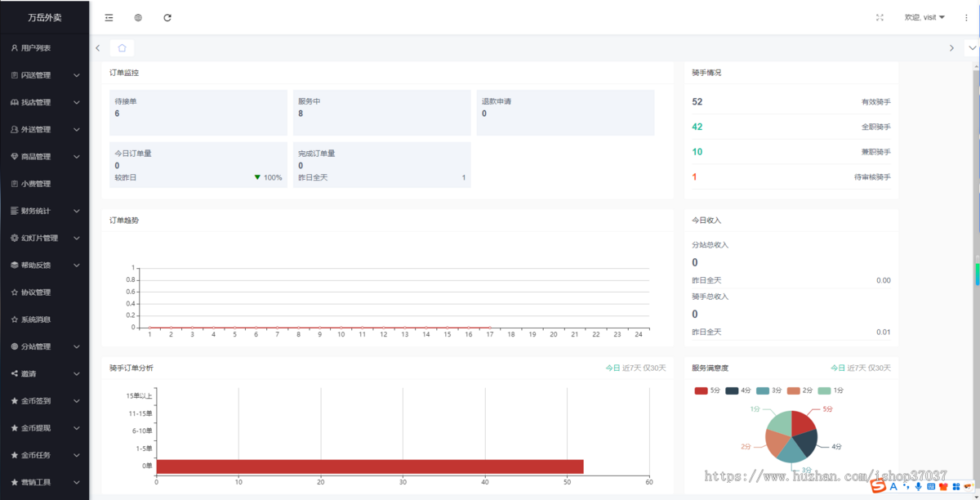Click the home tab icon
Image resolution: width=980 pixels, height=500 pixels.
pos(122,48)
